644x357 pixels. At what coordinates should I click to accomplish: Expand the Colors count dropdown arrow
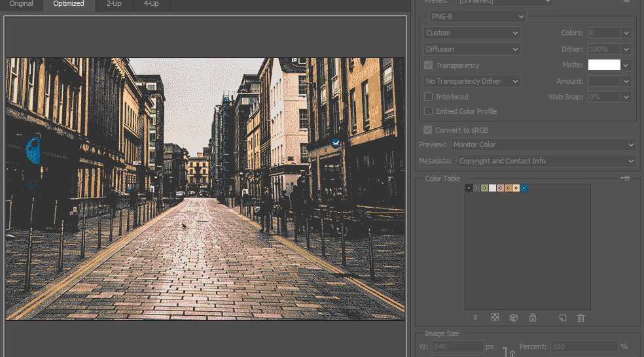(x=626, y=33)
